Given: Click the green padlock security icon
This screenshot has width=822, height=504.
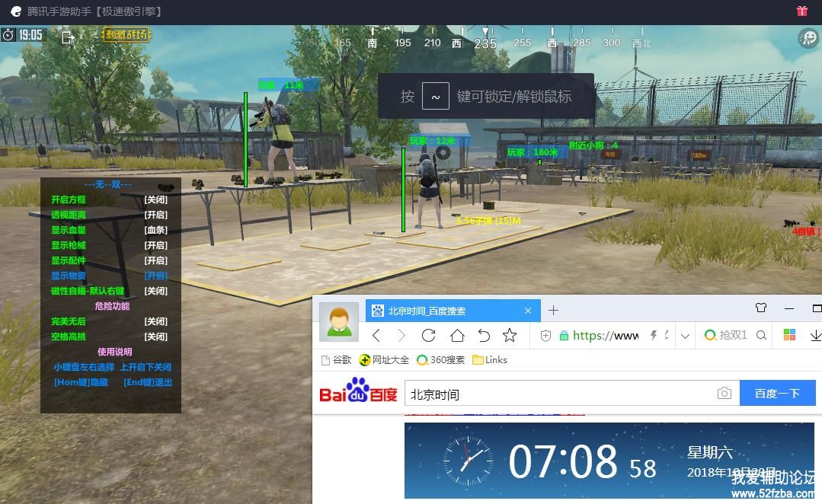Looking at the screenshot, I should tap(564, 336).
